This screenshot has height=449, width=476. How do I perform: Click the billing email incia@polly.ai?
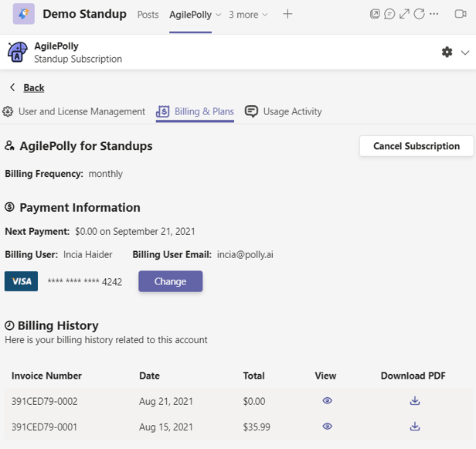[x=245, y=254]
